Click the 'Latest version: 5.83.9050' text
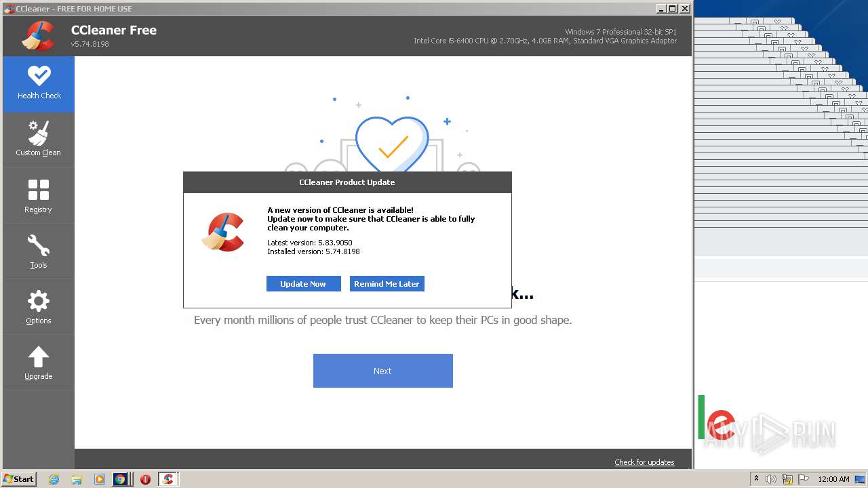 click(310, 243)
